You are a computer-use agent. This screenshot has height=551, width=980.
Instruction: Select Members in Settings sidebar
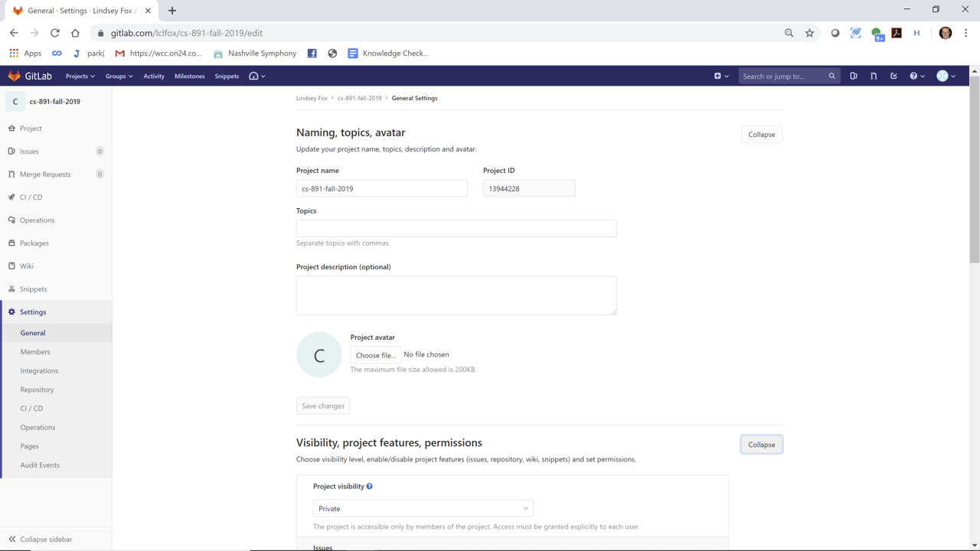point(35,352)
